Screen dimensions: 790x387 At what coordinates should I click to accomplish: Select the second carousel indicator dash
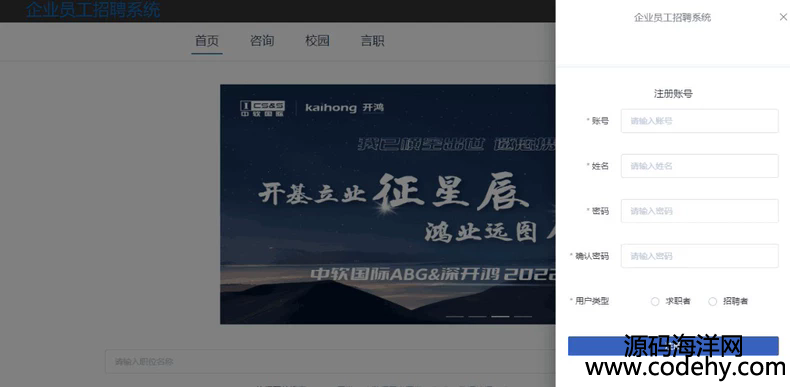pyautogui.click(x=478, y=316)
